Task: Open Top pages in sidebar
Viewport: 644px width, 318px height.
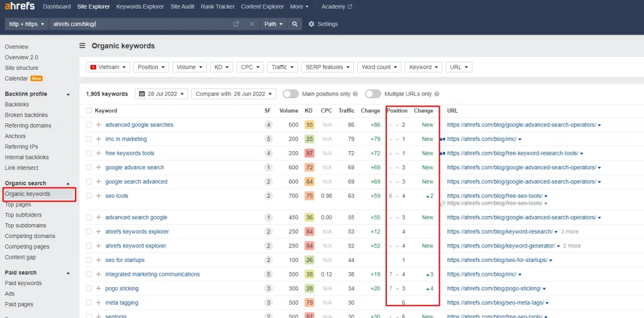Action: [17, 204]
